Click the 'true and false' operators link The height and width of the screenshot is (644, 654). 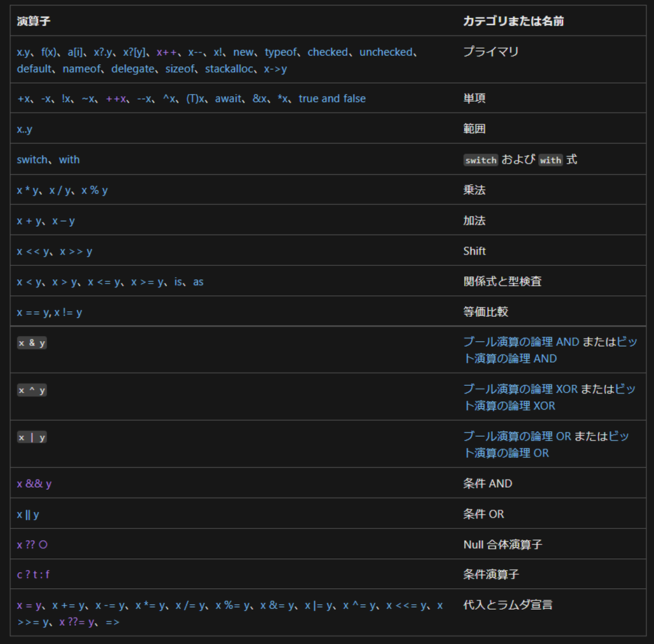tap(332, 99)
